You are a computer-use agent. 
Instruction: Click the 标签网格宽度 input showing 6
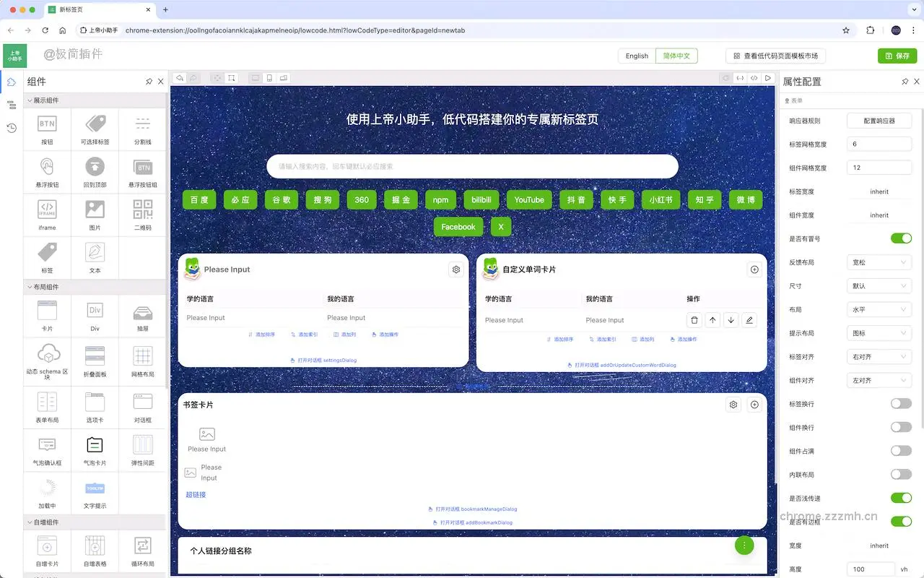click(879, 144)
